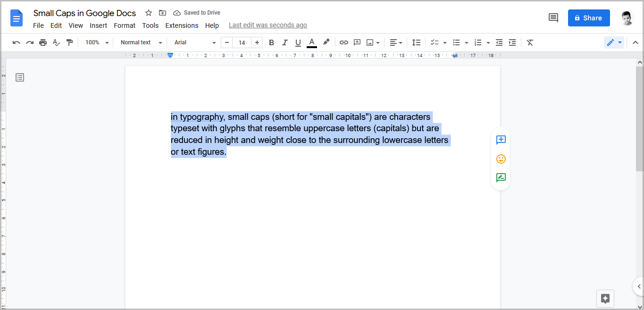Toggle italic formatting
This screenshot has width=644, height=310.
coord(284,42)
